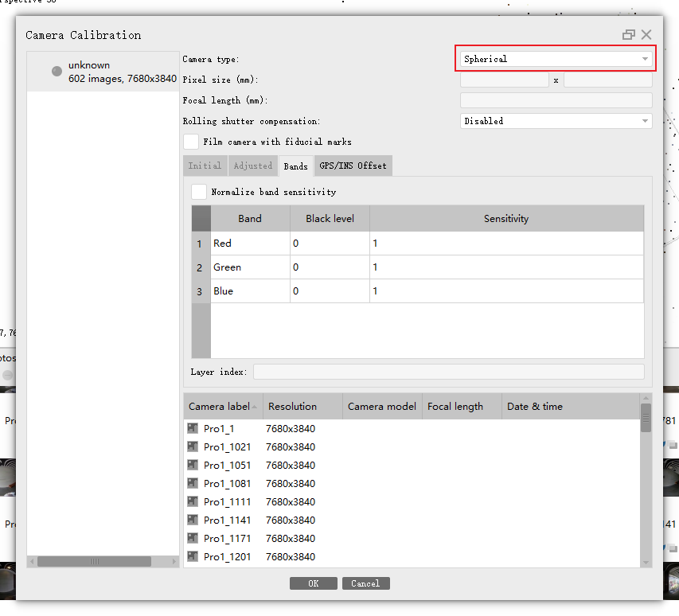The width and height of the screenshot is (679, 616).
Task: Select the unknown camera group entry
Action: (103, 72)
